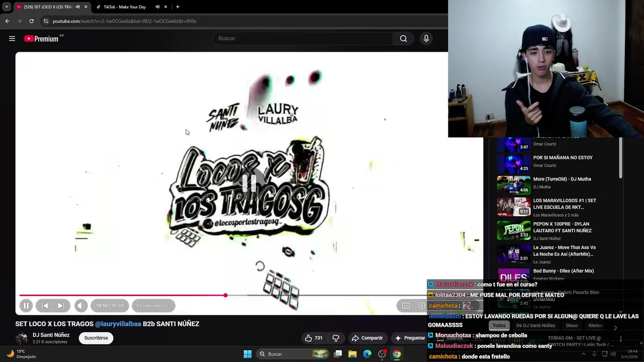Image resolution: width=644 pixels, height=362 pixels.
Task: Select the 'De DJ Santi Núñez' chip
Action: (535, 326)
